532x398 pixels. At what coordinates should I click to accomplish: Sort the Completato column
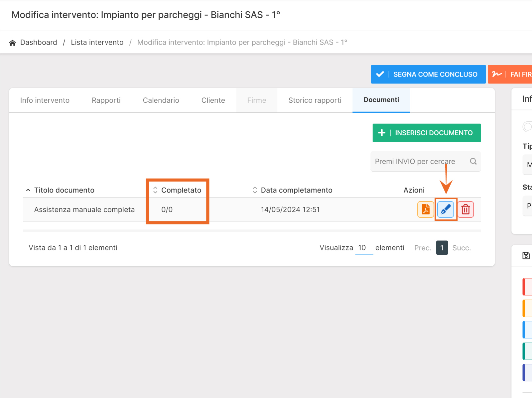pos(155,190)
